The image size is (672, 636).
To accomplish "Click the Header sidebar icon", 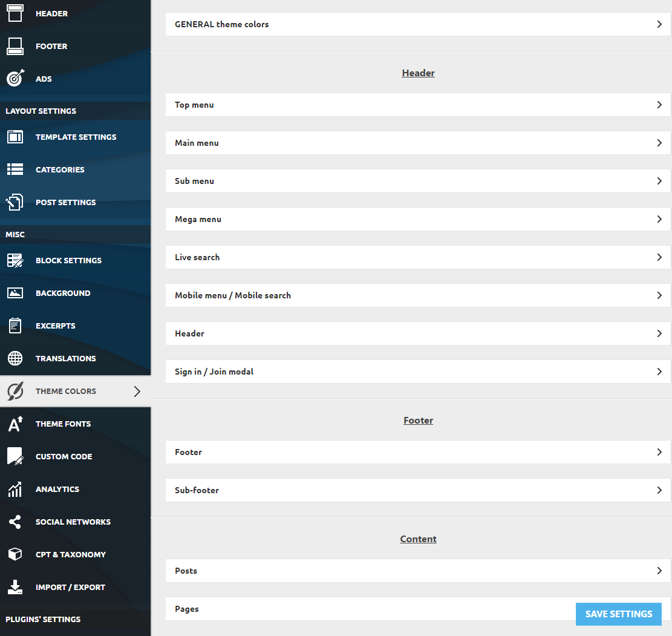I will pos(15,13).
